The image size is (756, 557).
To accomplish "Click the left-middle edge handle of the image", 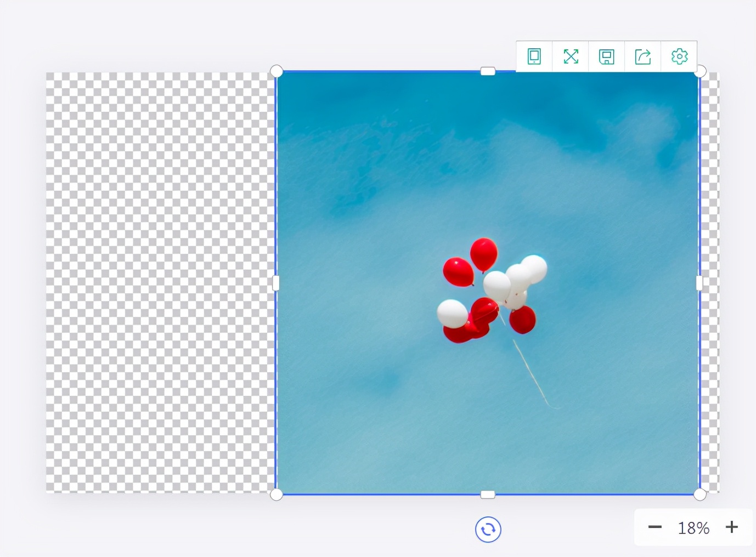I will 276,283.
